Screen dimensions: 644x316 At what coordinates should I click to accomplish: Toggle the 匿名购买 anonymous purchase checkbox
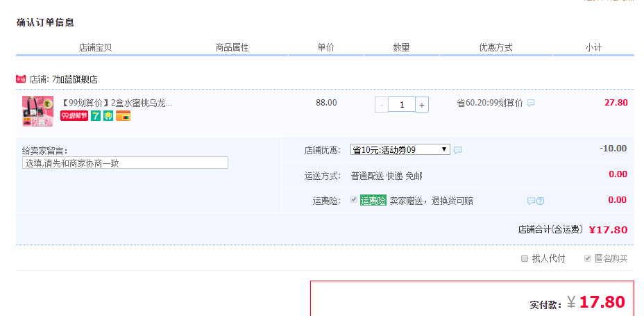point(588,258)
